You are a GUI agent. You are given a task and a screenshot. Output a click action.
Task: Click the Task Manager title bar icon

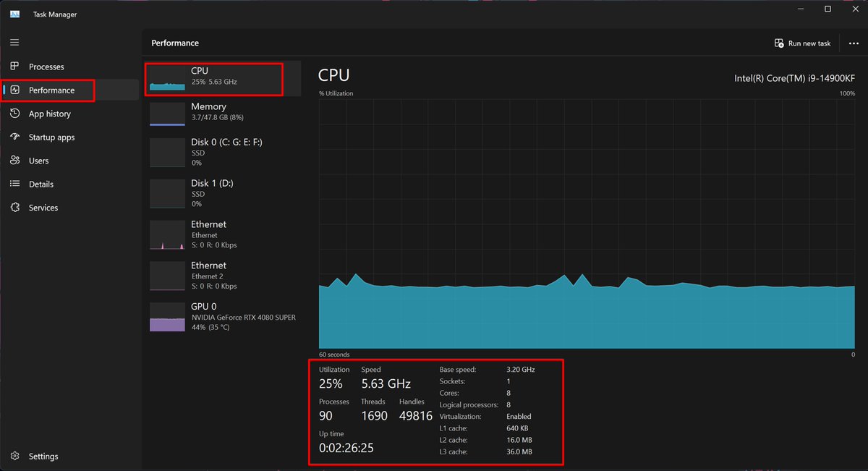point(14,14)
